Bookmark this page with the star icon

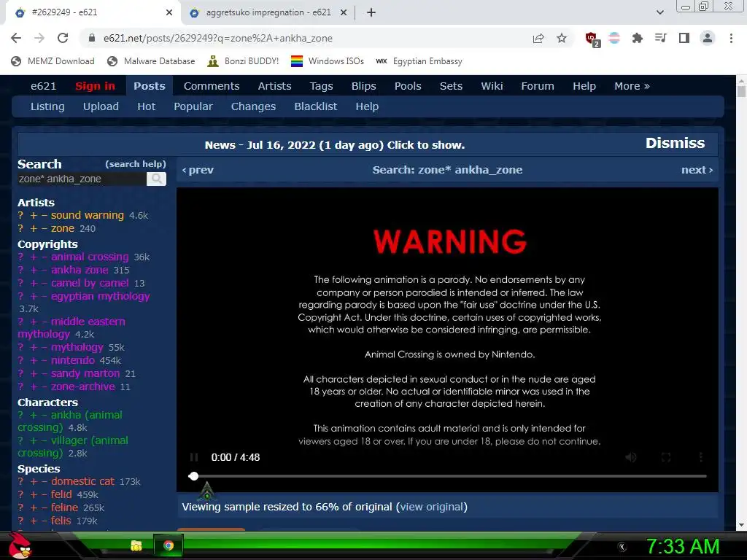coord(562,38)
